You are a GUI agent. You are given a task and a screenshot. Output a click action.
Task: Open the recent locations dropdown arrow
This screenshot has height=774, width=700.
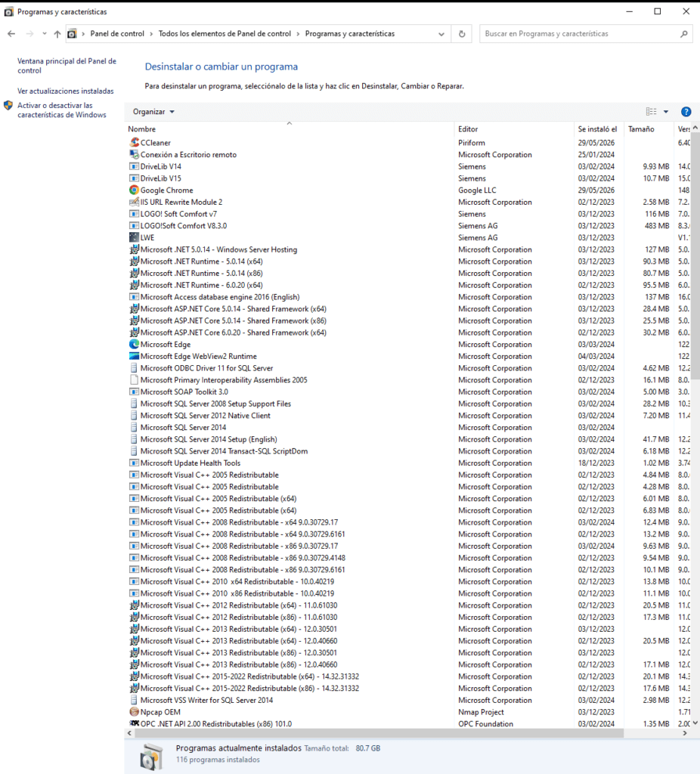coord(45,33)
